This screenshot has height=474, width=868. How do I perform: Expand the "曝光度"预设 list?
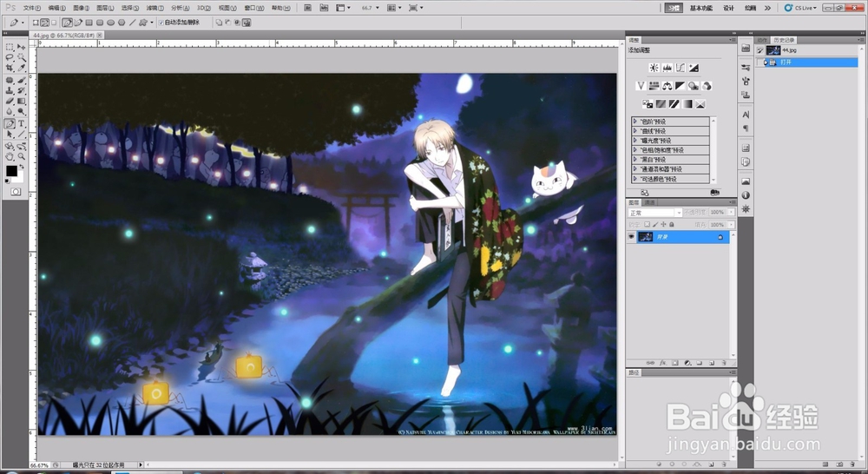pyautogui.click(x=635, y=141)
